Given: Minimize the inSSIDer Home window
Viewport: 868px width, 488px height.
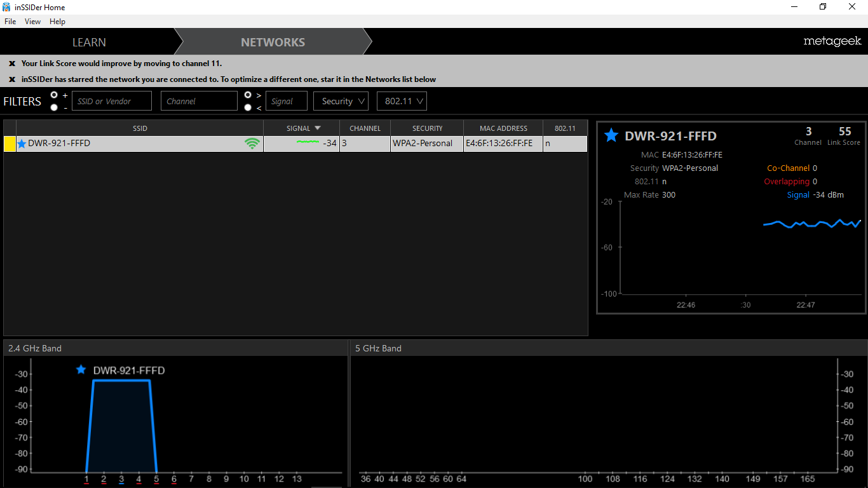Looking at the screenshot, I should click(794, 7).
